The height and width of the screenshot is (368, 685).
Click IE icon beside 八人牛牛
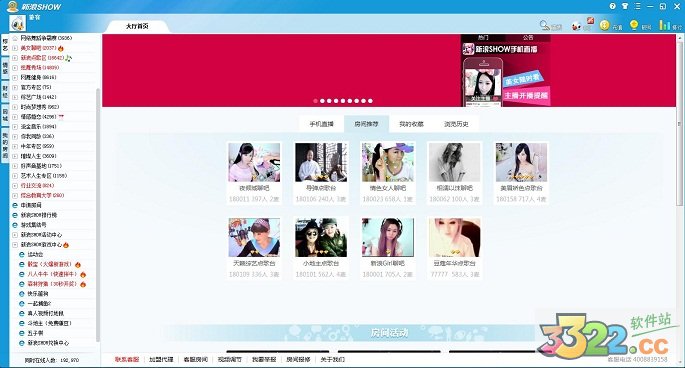click(22, 274)
